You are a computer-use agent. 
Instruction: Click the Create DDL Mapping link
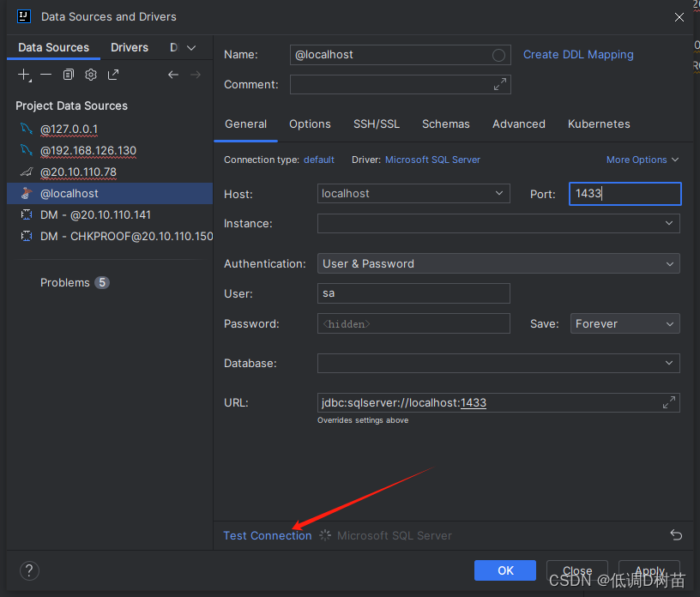click(x=578, y=55)
